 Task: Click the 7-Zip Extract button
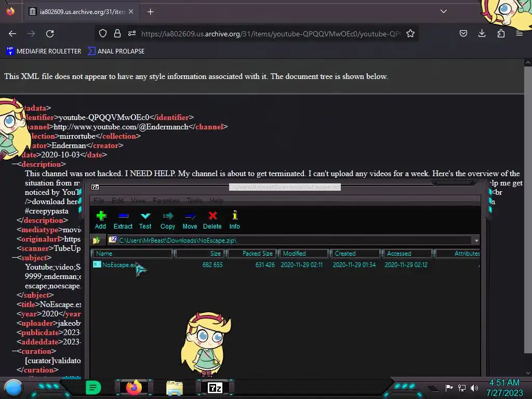[123, 220]
